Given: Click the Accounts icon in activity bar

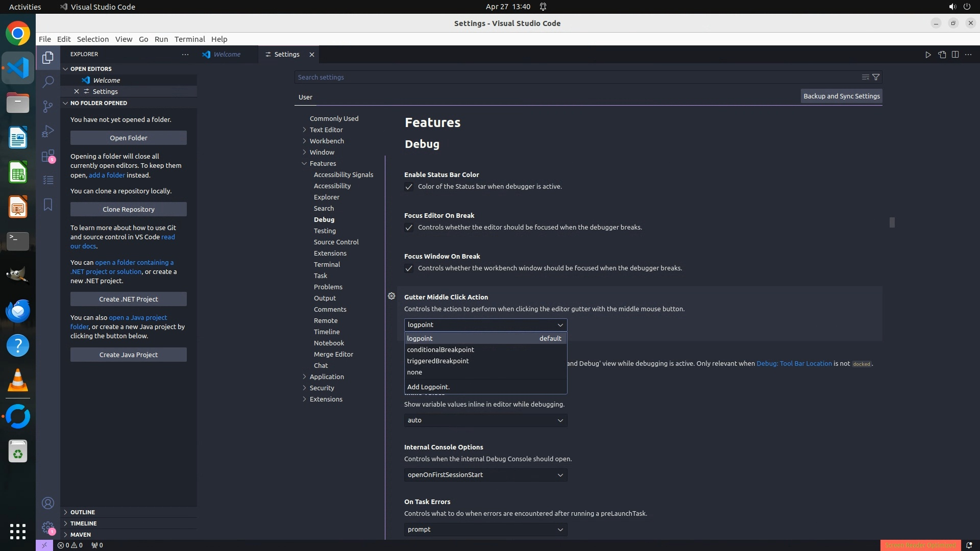Looking at the screenshot, I should pos(48,503).
